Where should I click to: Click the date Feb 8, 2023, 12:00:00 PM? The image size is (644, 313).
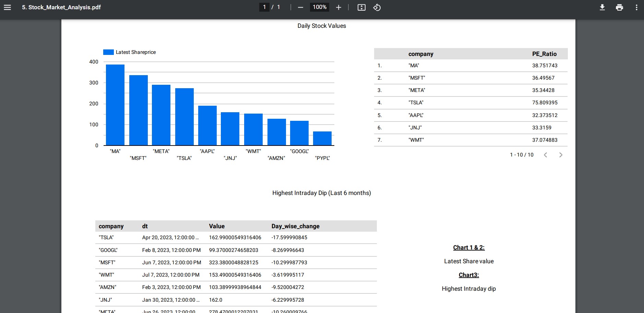(171, 250)
